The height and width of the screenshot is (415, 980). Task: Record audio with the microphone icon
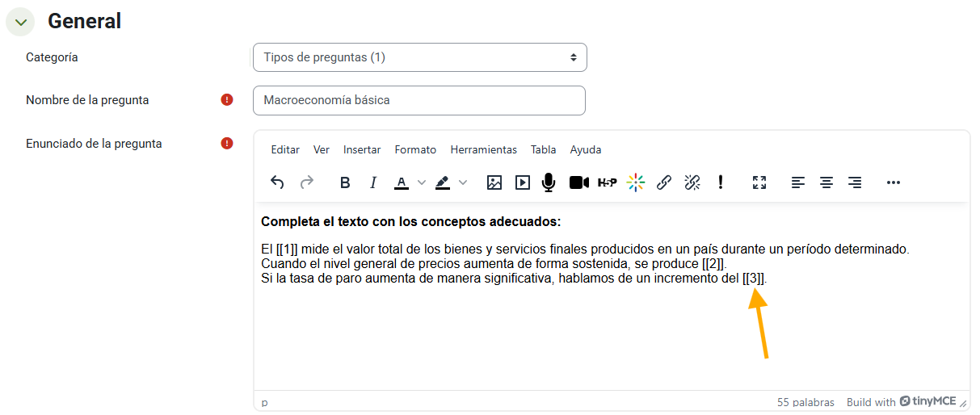pos(549,182)
